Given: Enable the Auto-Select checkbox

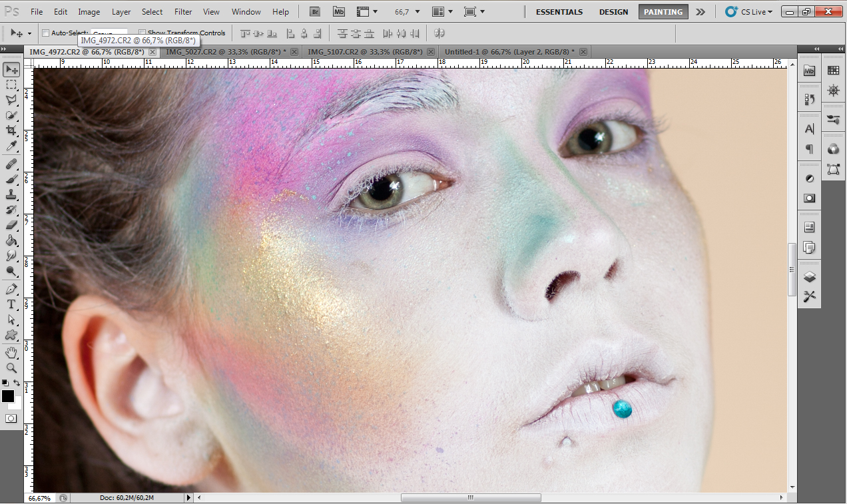Looking at the screenshot, I should point(45,33).
